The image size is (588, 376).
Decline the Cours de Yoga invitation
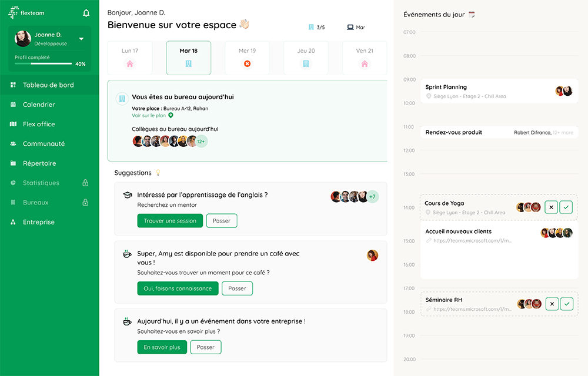(551, 207)
